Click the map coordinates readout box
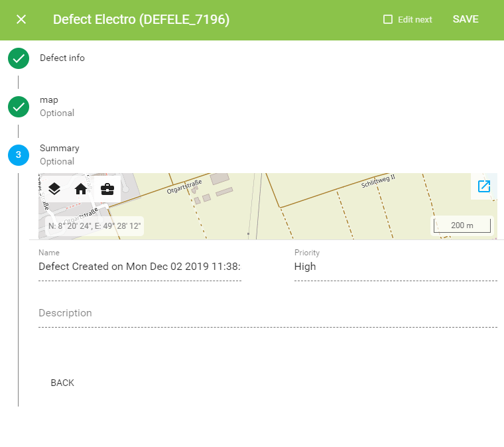Image resolution: width=504 pixels, height=447 pixels. tap(94, 226)
